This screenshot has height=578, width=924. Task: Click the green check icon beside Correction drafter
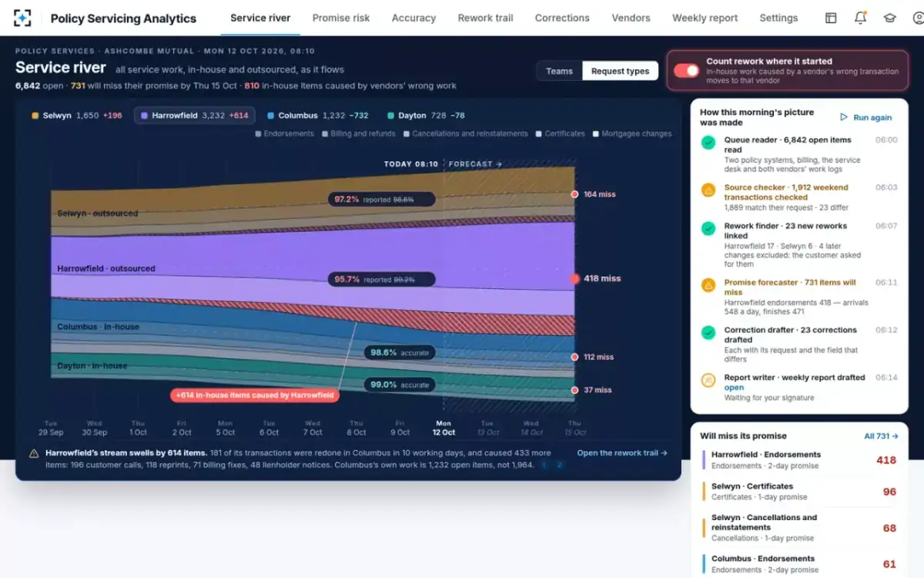click(x=708, y=333)
